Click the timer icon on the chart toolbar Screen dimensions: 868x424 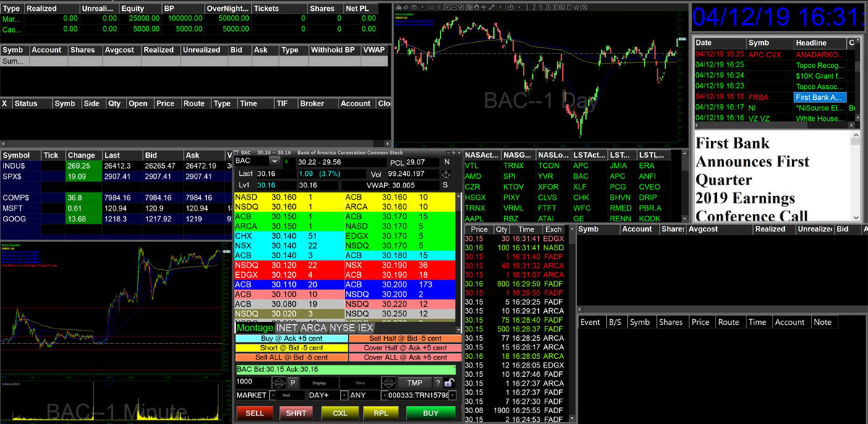click(511, 7)
